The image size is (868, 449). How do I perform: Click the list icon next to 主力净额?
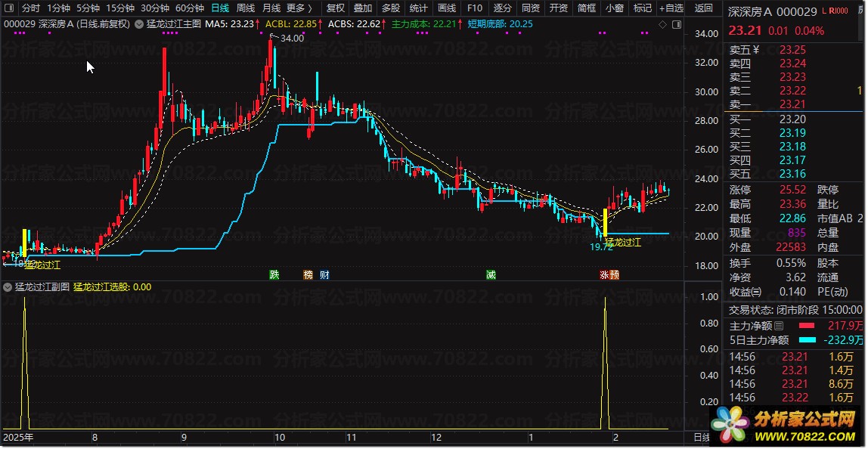(x=779, y=326)
